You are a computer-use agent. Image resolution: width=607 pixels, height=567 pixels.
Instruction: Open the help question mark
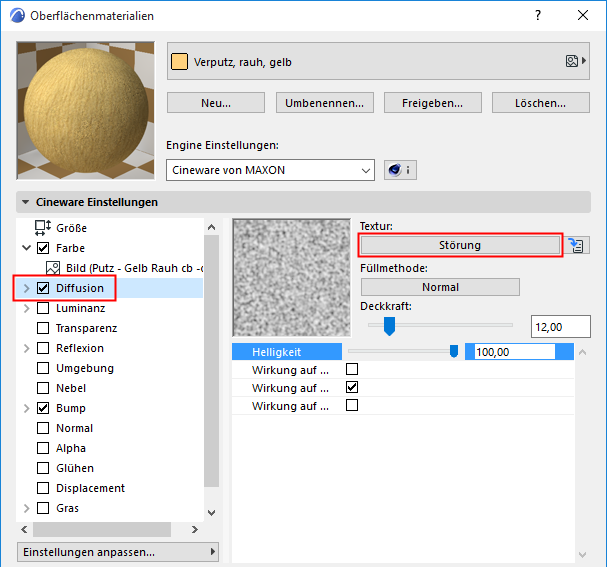click(538, 15)
